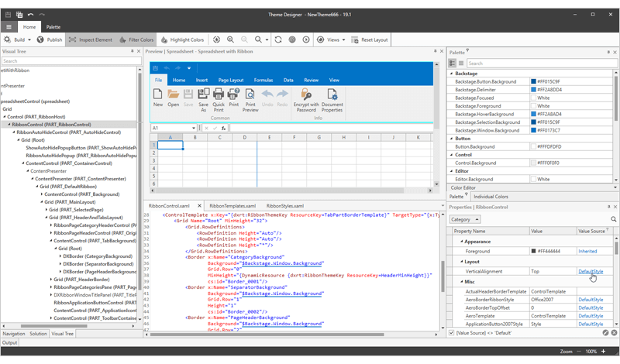Image resolution: width=620 pixels, height=364 pixels.
Task: Open the RibbonStyles.xaml tab
Action: (x=284, y=206)
